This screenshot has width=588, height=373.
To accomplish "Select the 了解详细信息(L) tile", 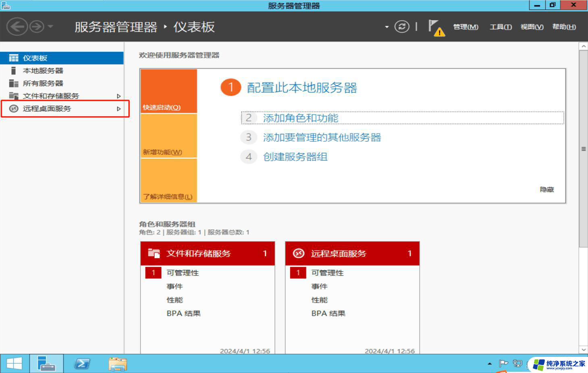I will pos(169,180).
